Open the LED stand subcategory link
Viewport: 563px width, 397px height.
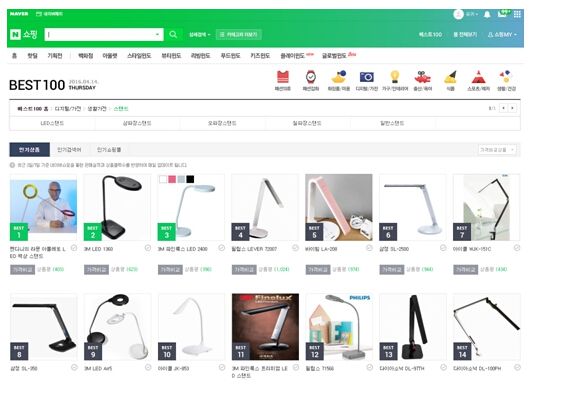pos(52,123)
